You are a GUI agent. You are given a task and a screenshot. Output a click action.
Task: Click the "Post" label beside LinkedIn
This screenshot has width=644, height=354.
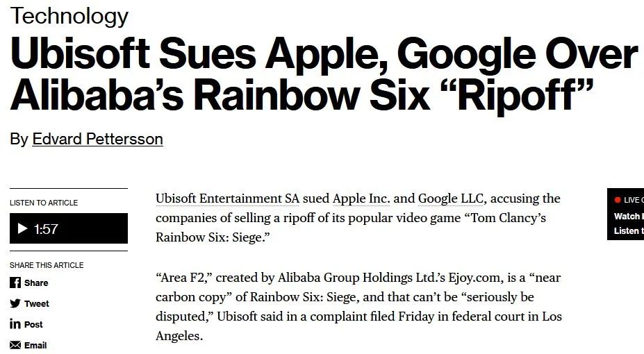point(33,324)
